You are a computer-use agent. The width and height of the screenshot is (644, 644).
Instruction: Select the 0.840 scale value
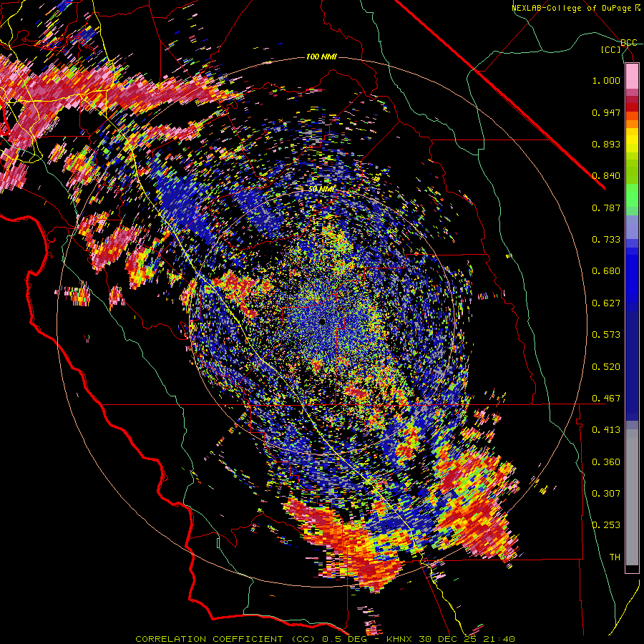(x=606, y=176)
